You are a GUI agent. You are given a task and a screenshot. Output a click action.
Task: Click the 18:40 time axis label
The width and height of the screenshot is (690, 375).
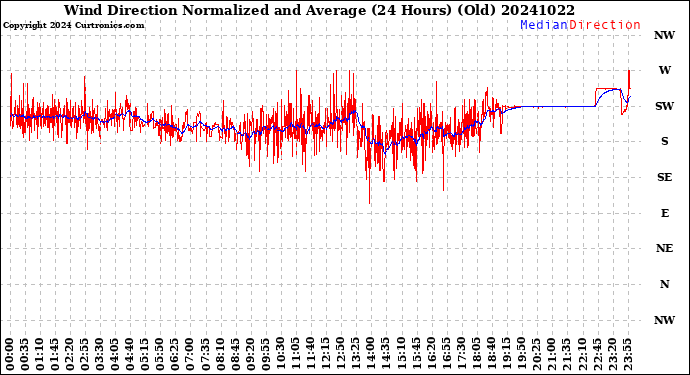[491, 354]
